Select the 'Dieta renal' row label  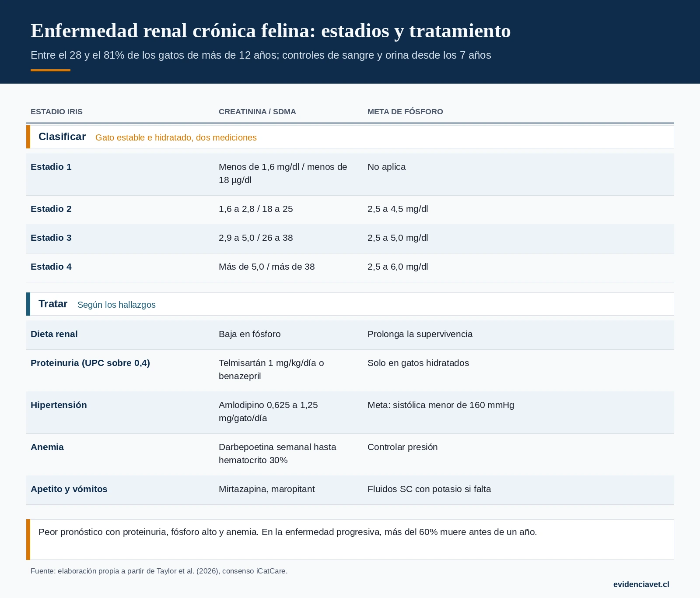pos(54,334)
